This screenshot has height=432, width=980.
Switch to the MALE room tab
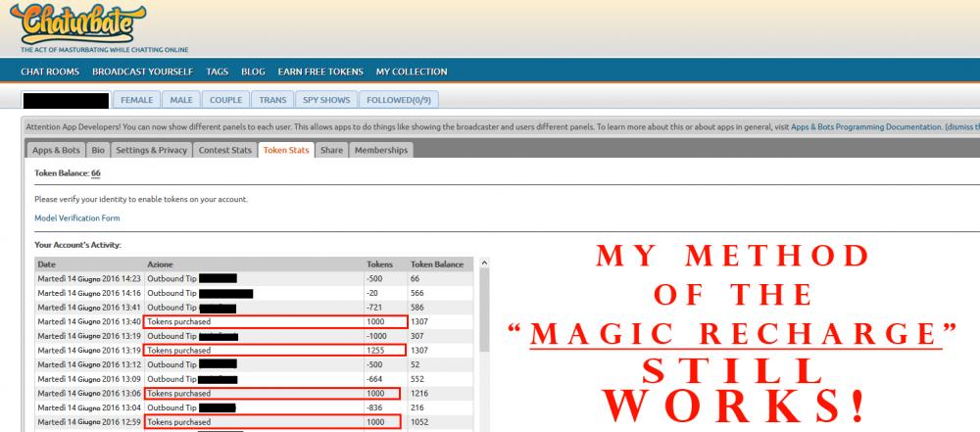tap(181, 100)
